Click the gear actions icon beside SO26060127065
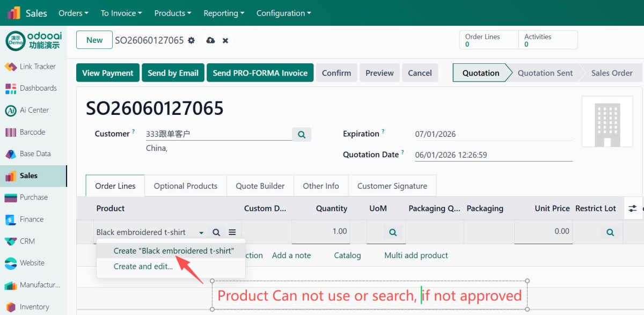This screenshot has height=315, width=644. pos(192,40)
